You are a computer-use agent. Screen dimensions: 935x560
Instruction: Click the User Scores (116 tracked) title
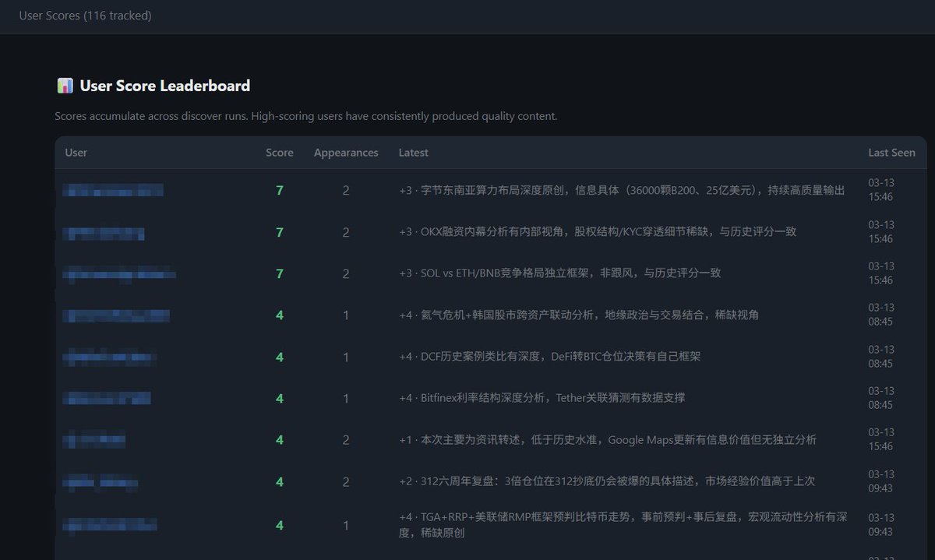(85, 16)
